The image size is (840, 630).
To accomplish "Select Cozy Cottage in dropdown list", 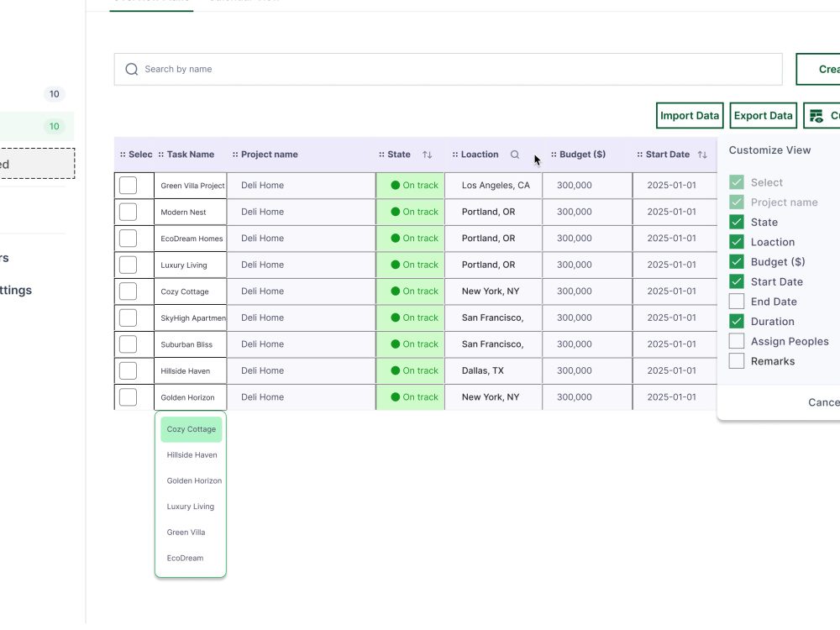I will pyautogui.click(x=192, y=429).
